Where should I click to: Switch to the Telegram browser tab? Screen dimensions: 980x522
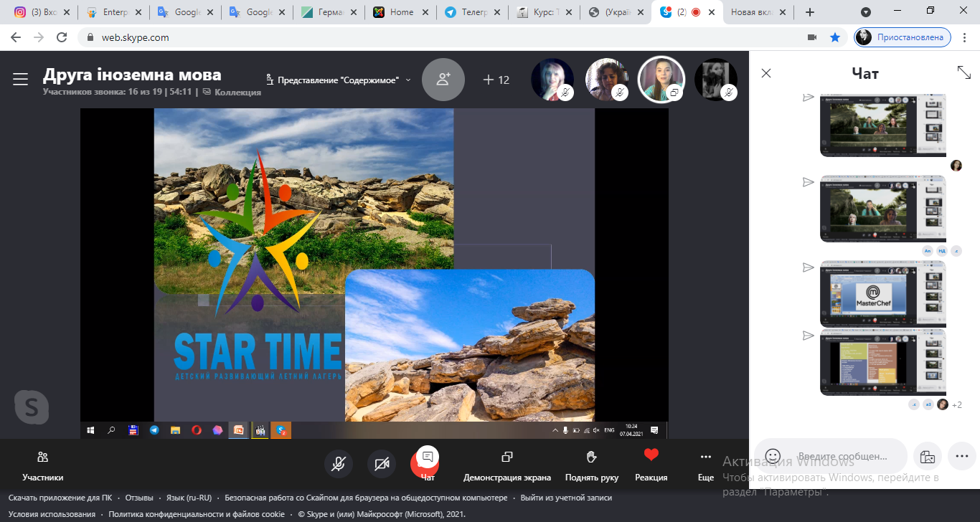tap(470, 12)
